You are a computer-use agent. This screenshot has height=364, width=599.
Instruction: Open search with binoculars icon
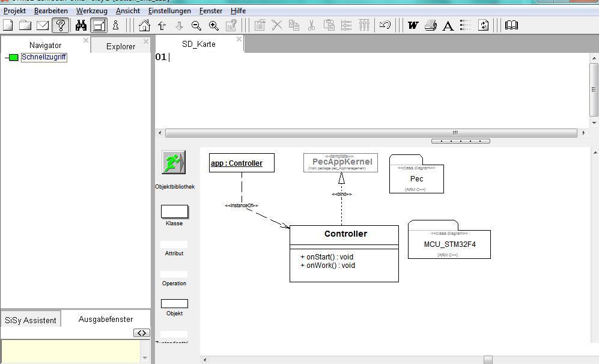click(x=81, y=26)
